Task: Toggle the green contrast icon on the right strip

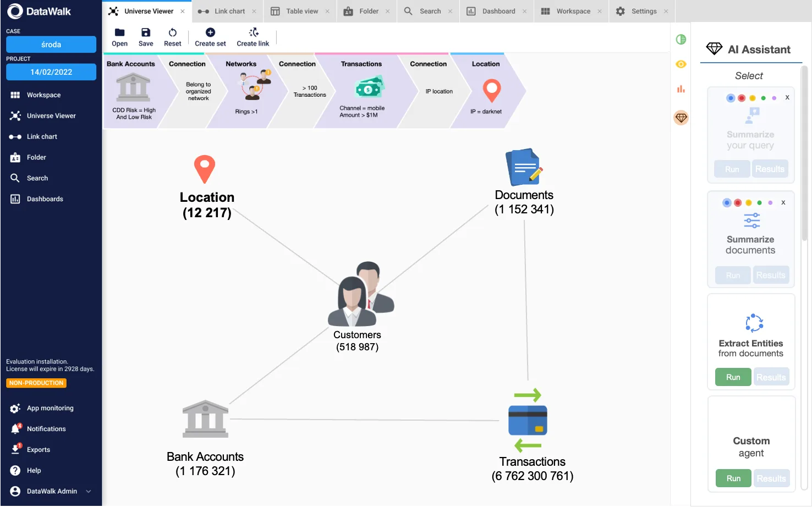Action: [681, 39]
